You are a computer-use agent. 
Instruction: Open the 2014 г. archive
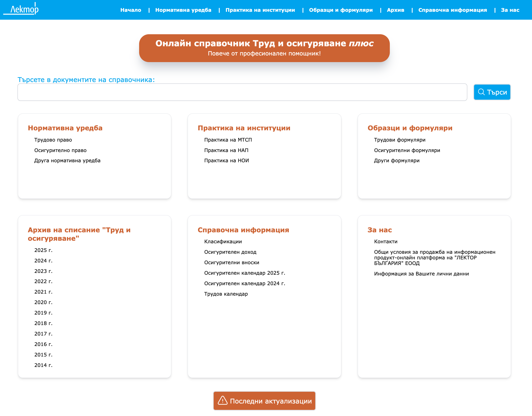click(43, 365)
